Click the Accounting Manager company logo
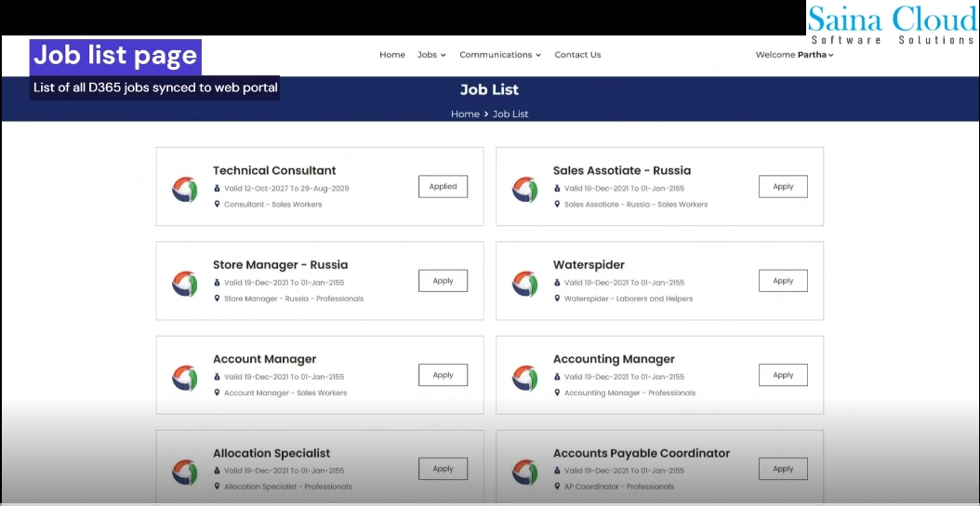Image resolution: width=980 pixels, height=506 pixels. click(x=524, y=378)
